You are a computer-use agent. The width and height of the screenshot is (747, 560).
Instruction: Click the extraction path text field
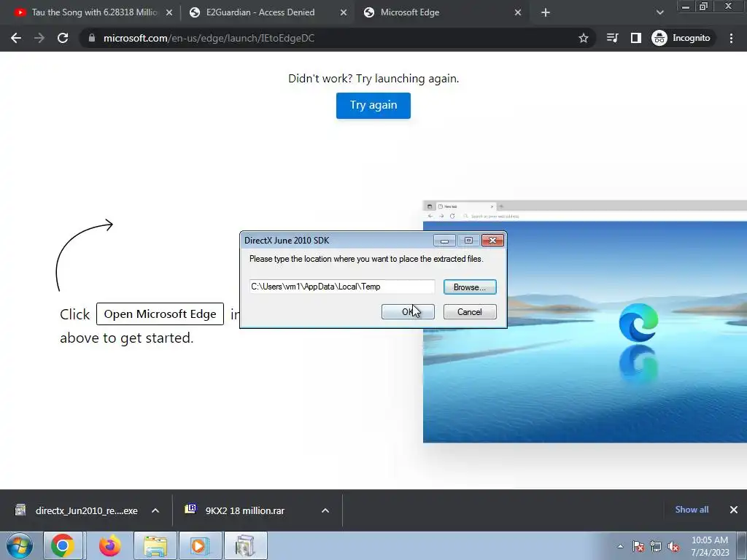pyautogui.click(x=341, y=287)
